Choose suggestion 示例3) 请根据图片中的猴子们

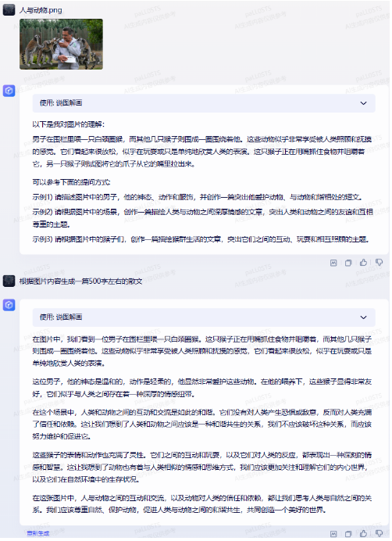click(x=201, y=239)
